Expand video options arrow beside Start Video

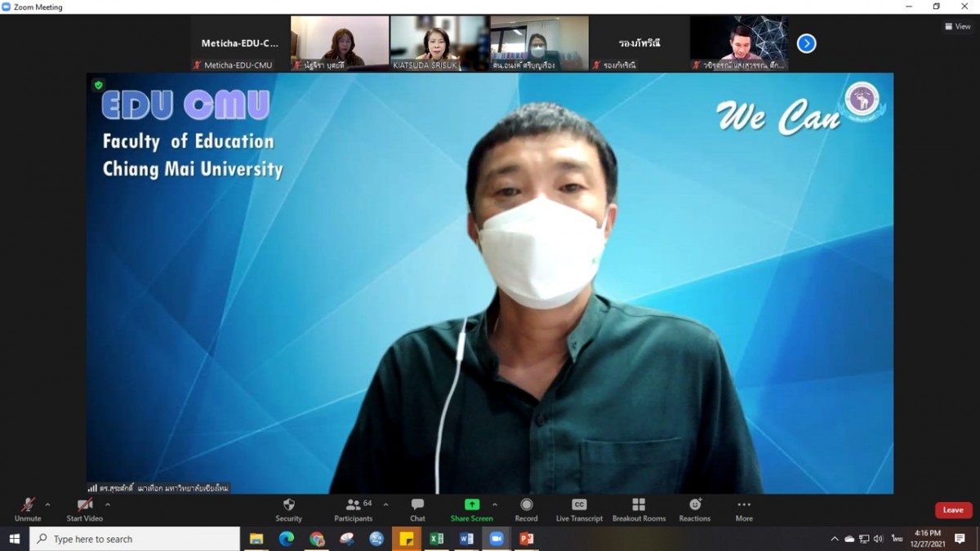[108, 504]
